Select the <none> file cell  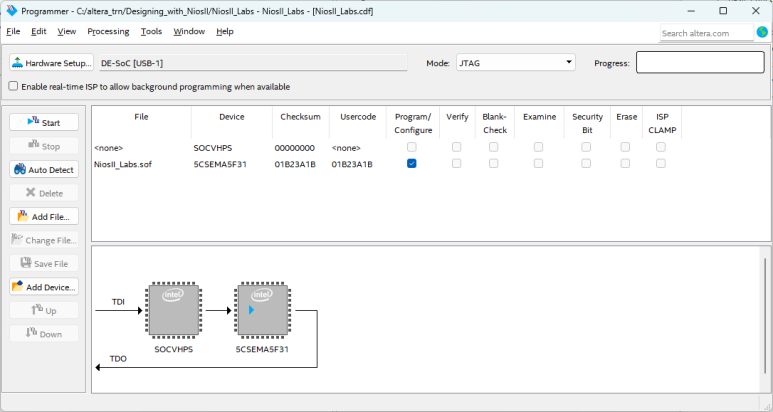108,148
